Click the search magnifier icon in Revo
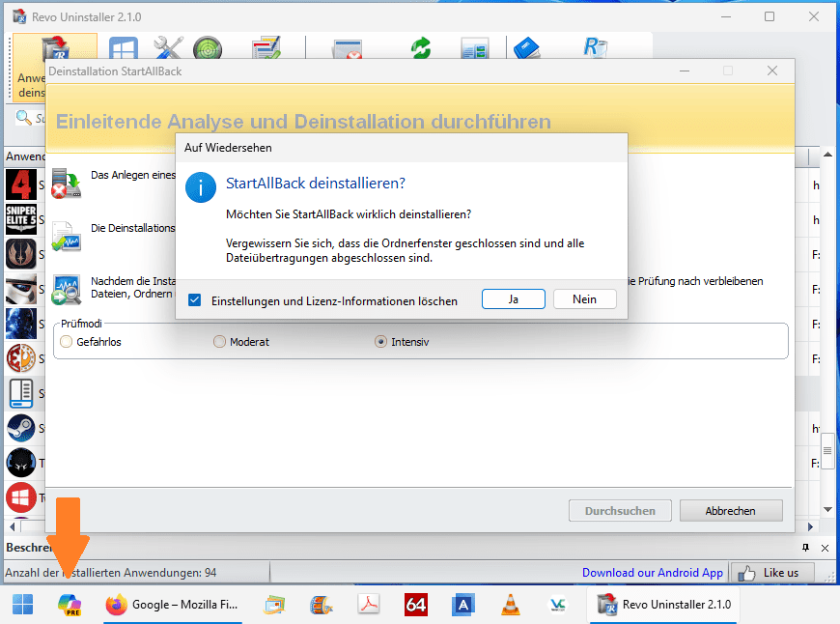840x624 pixels. point(23,118)
